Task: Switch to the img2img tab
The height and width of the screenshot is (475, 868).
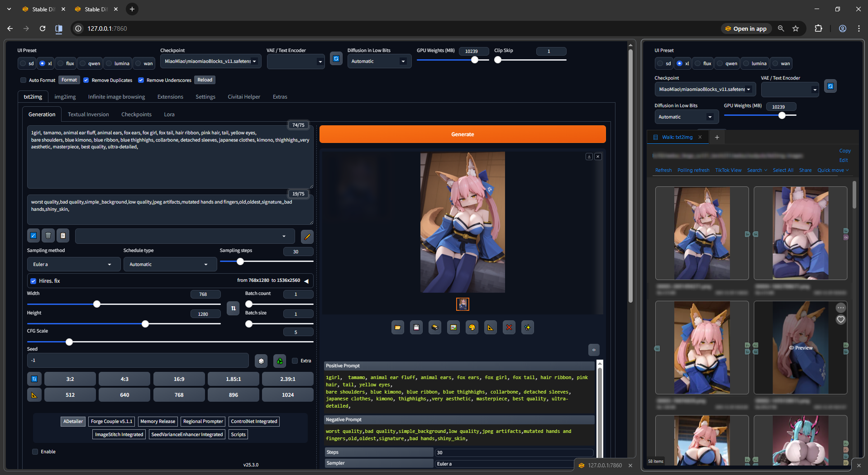Action: pyautogui.click(x=65, y=97)
